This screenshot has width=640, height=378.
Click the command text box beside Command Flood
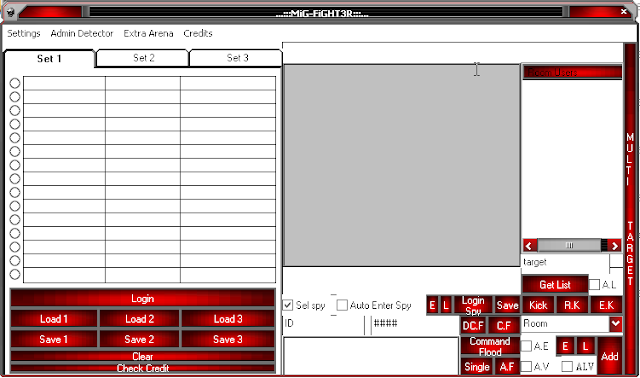coord(371,356)
